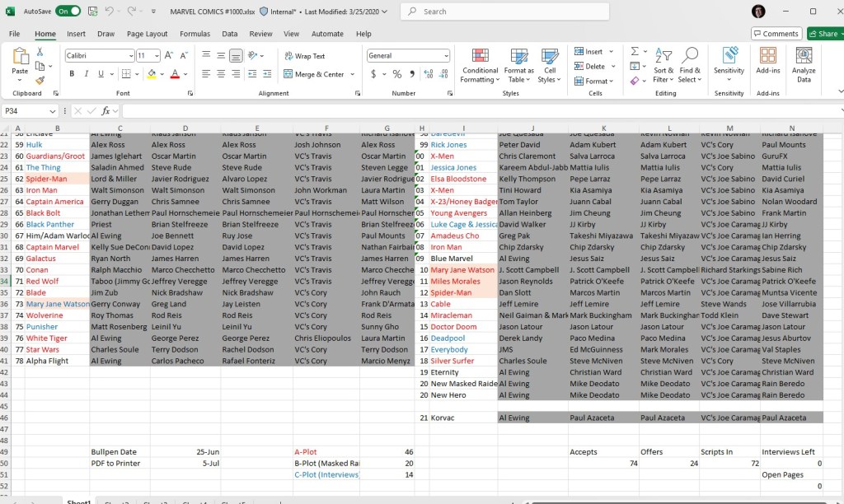Toggle Wrap Text for cells
The image size is (844, 504).
(x=304, y=56)
